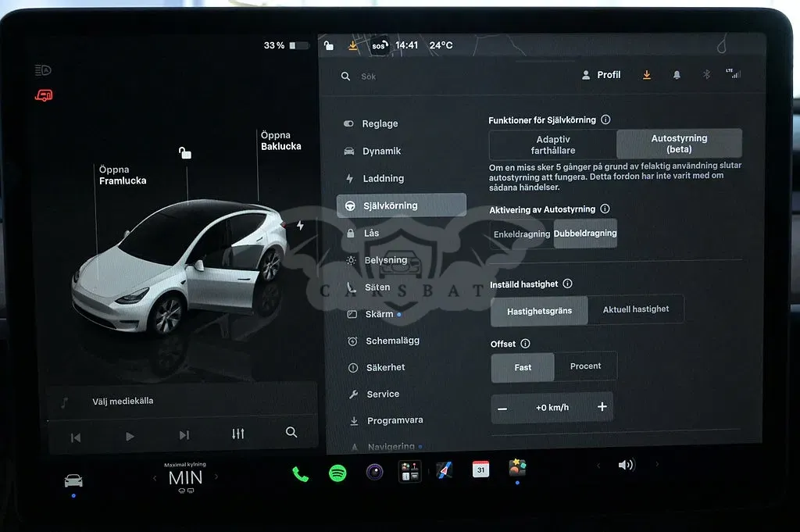Show info for Aktivering av Autostyrning

(x=605, y=209)
